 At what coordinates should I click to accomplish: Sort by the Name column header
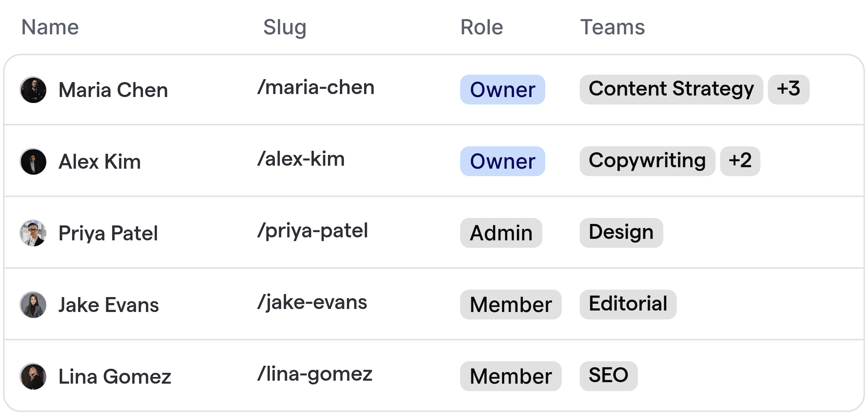pos(50,27)
